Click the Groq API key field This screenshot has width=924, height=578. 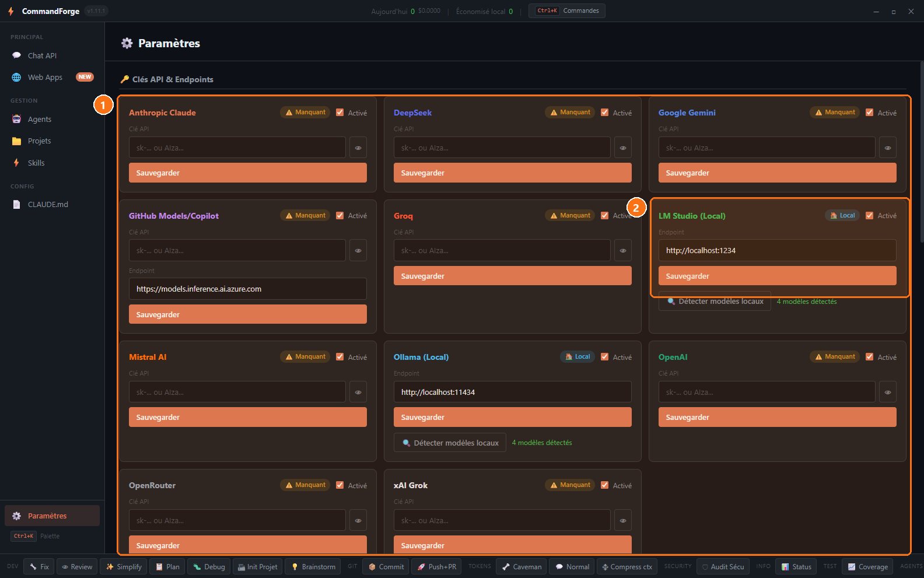click(x=502, y=250)
